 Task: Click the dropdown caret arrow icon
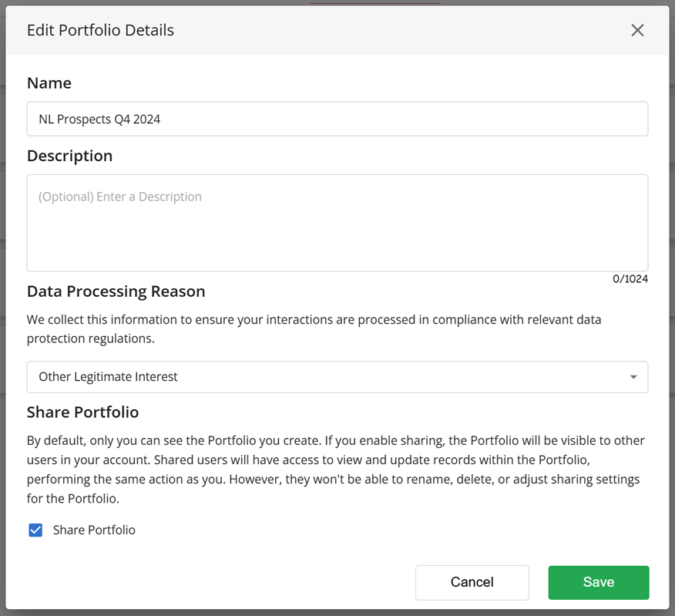click(633, 377)
